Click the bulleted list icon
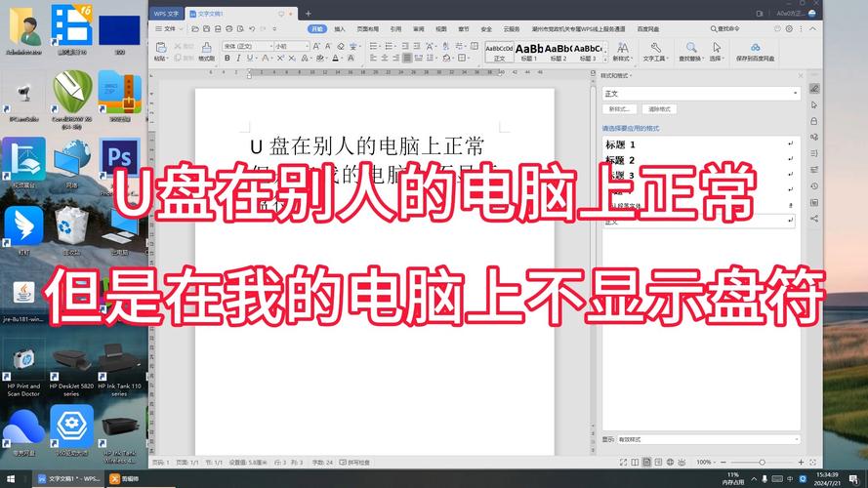 pos(374,46)
